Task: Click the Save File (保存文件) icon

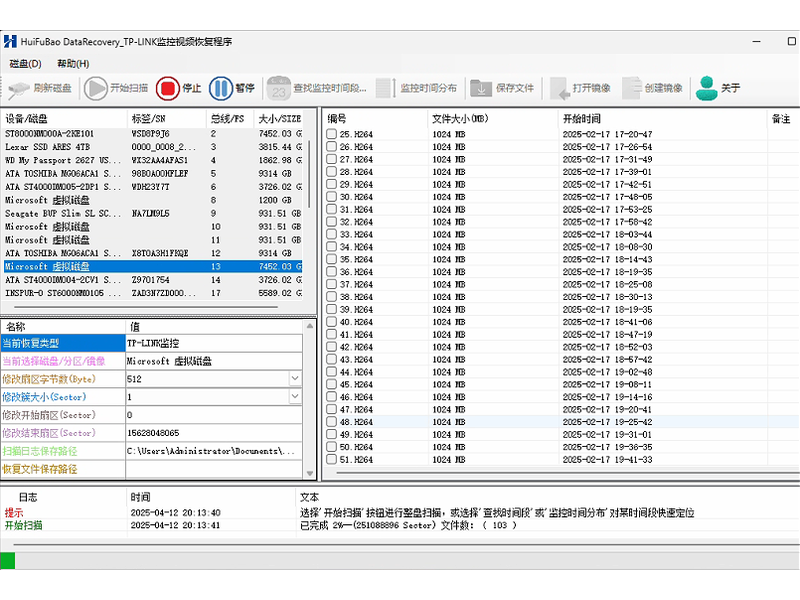Action: click(481, 88)
